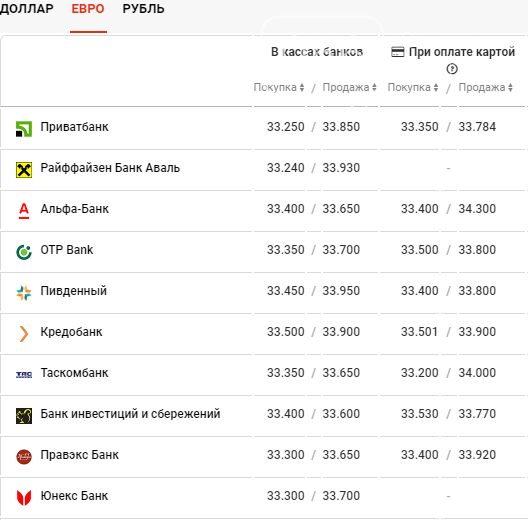Select the ЕВРО tab

(88, 8)
